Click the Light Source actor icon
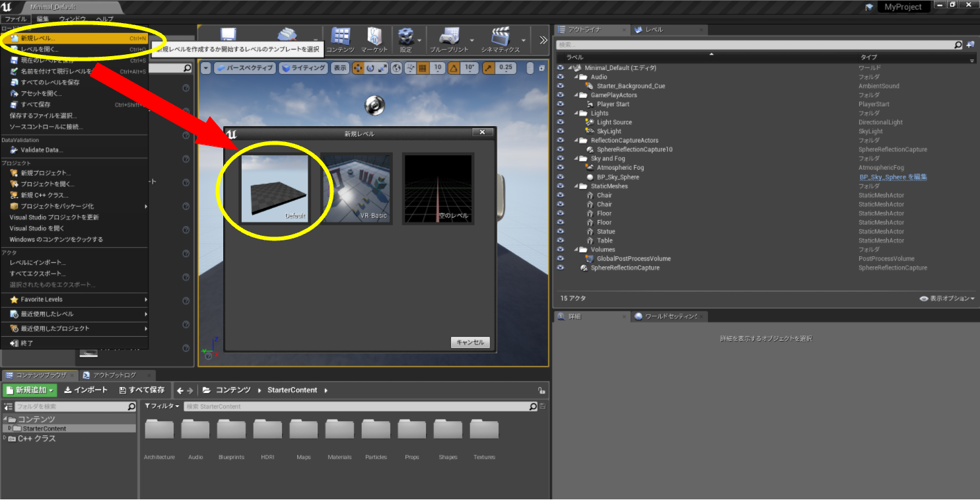 [x=591, y=122]
